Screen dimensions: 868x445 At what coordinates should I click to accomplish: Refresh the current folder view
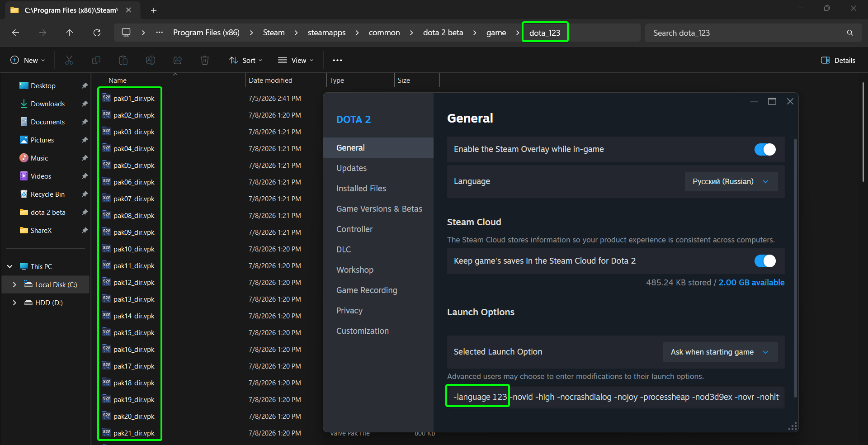(97, 33)
